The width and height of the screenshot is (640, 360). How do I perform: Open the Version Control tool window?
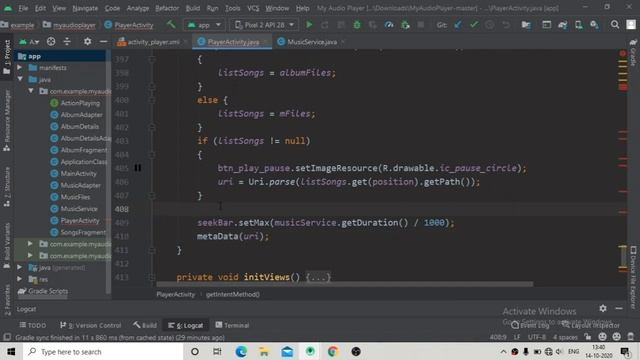click(90, 325)
